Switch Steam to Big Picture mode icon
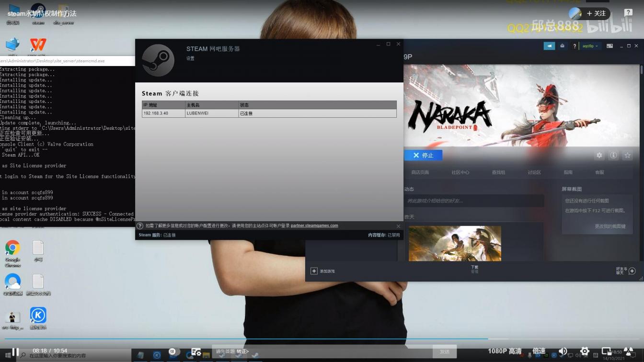 pos(610,46)
